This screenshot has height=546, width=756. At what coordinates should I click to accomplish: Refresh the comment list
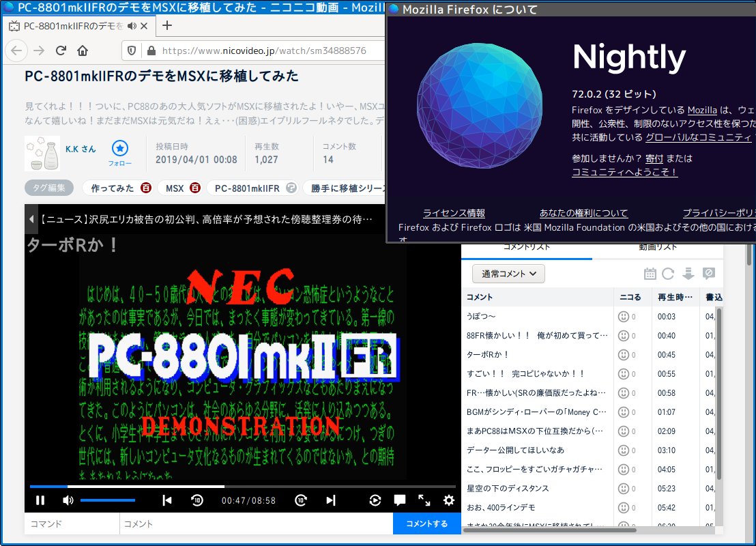point(668,274)
